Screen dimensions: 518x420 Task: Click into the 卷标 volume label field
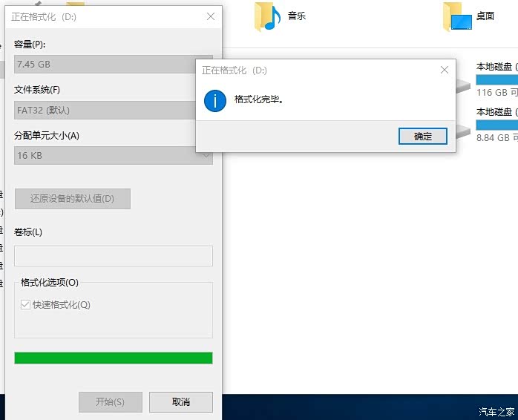(114, 255)
